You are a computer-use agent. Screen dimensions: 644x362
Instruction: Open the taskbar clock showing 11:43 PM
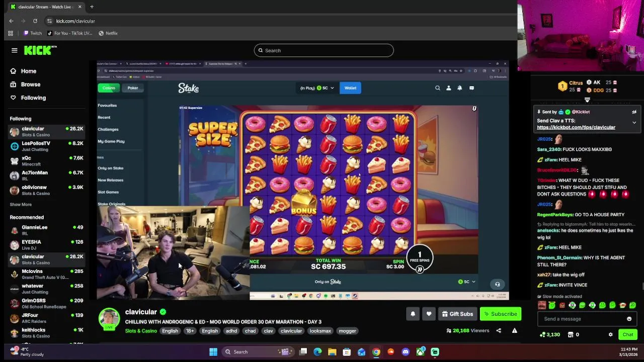click(x=626, y=352)
